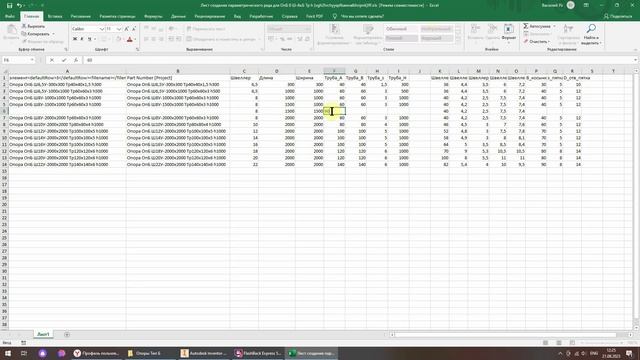Switch to Normal view in status bar

(545, 342)
